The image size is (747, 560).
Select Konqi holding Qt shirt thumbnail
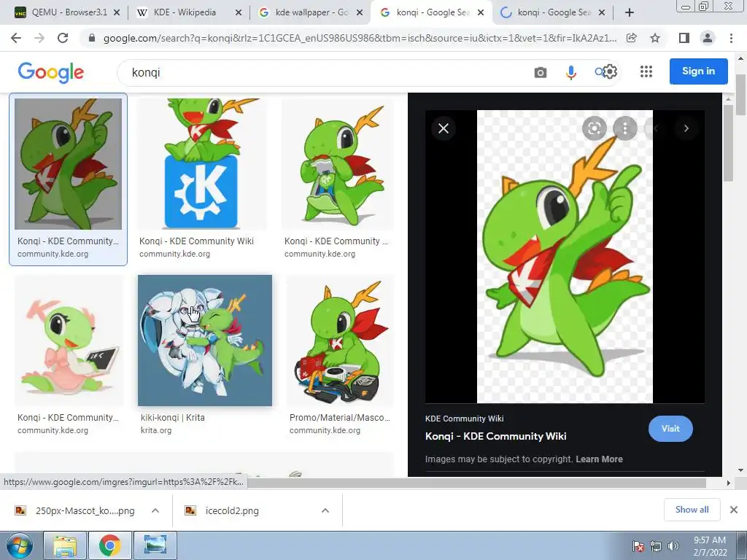(x=338, y=164)
